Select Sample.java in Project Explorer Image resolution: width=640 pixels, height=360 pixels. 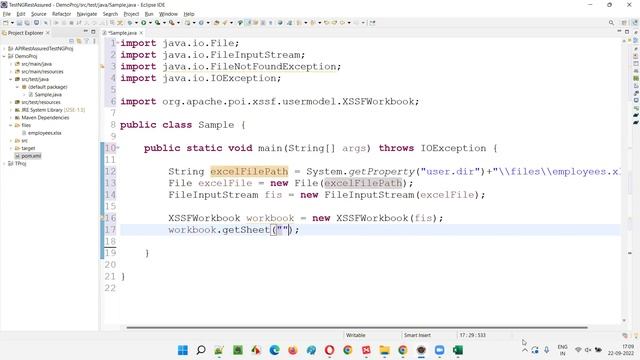click(x=48, y=95)
